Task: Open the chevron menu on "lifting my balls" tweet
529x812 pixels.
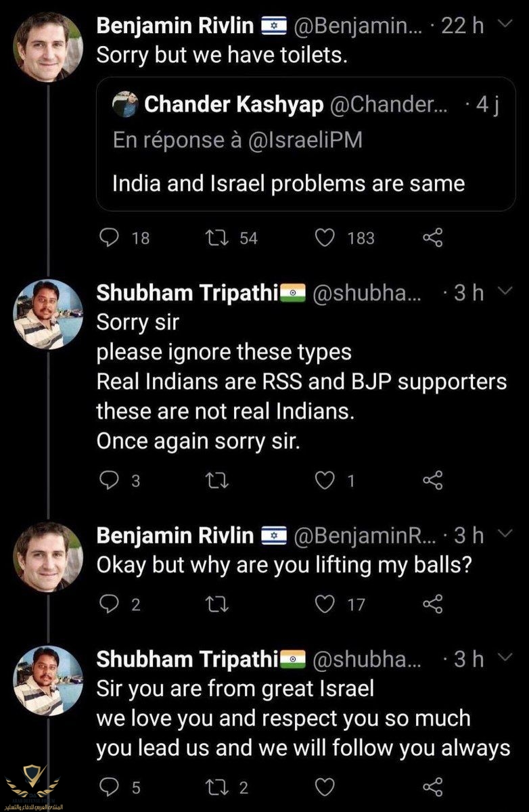Action: click(503, 535)
